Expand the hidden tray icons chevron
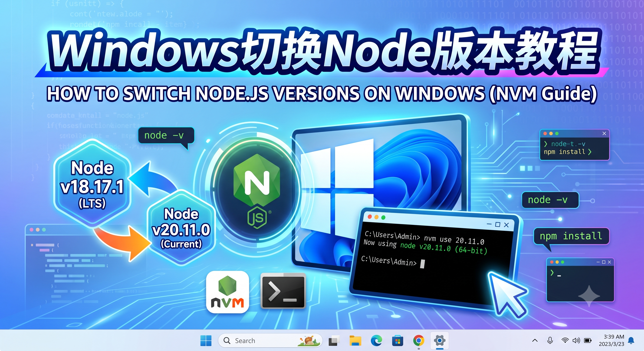This screenshot has height=351, width=644. point(535,340)
